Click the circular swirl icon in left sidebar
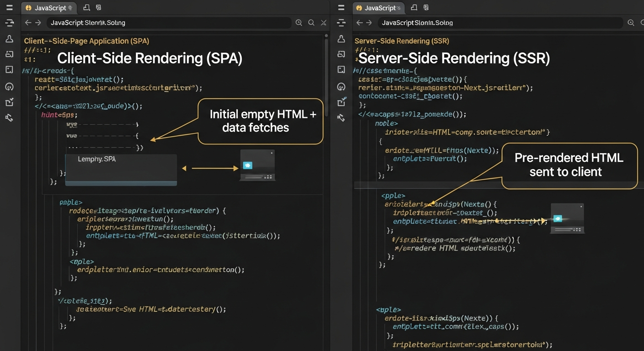The width and height of the screenshot is (644, 351). click(x=9, y=86)
